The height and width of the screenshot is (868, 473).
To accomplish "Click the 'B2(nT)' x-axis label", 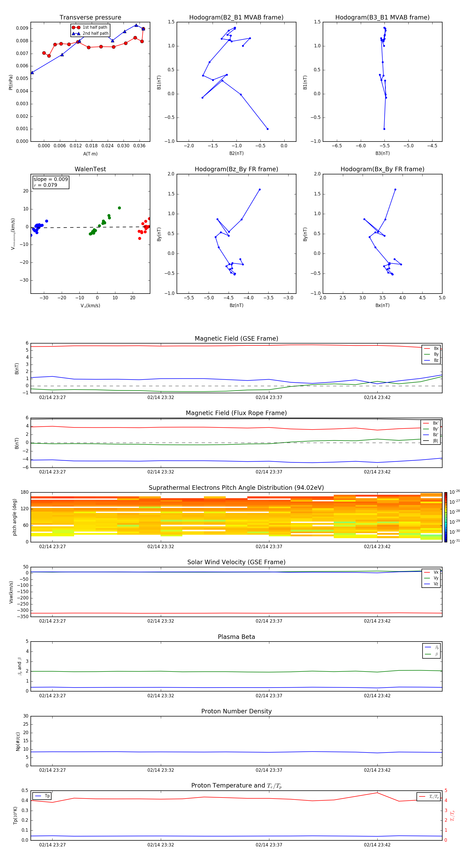I will click(236, 153).
